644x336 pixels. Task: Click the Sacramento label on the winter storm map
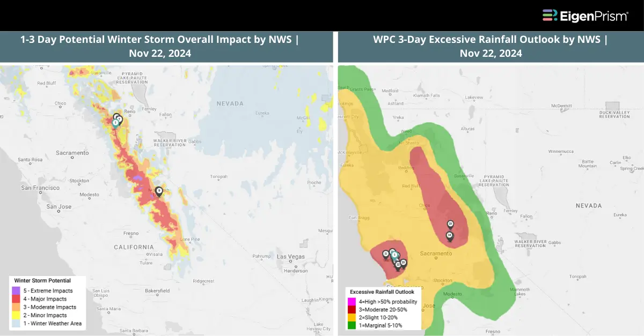coord(71,153)
